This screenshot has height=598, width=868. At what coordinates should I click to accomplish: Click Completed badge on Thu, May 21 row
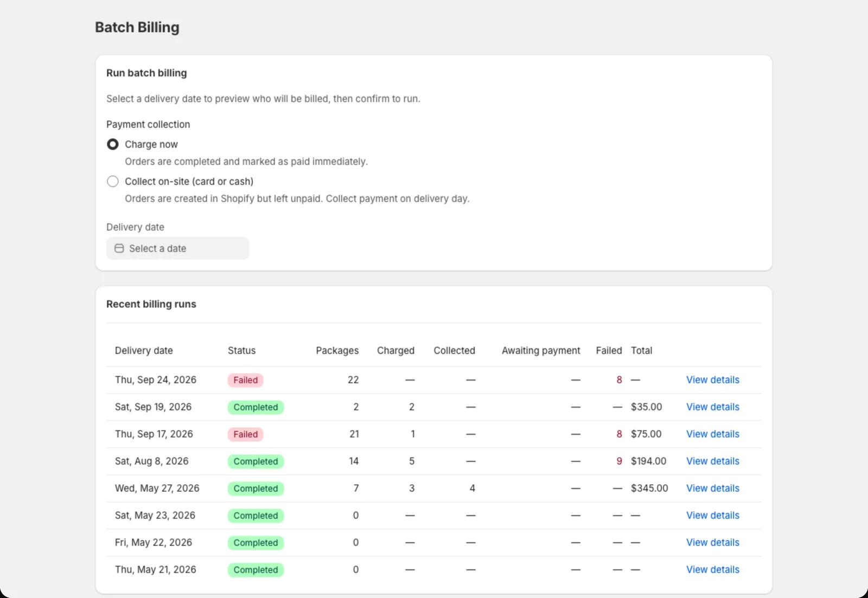256,570
